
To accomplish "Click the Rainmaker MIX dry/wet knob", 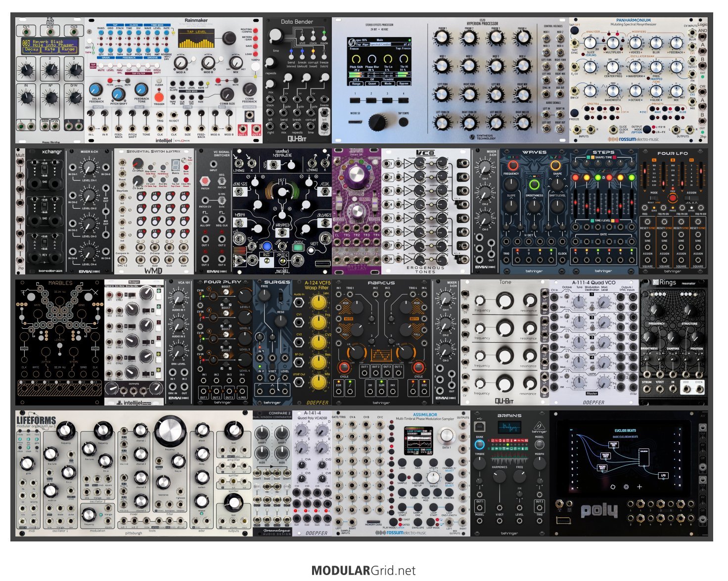I will click(x=236, y=62).
